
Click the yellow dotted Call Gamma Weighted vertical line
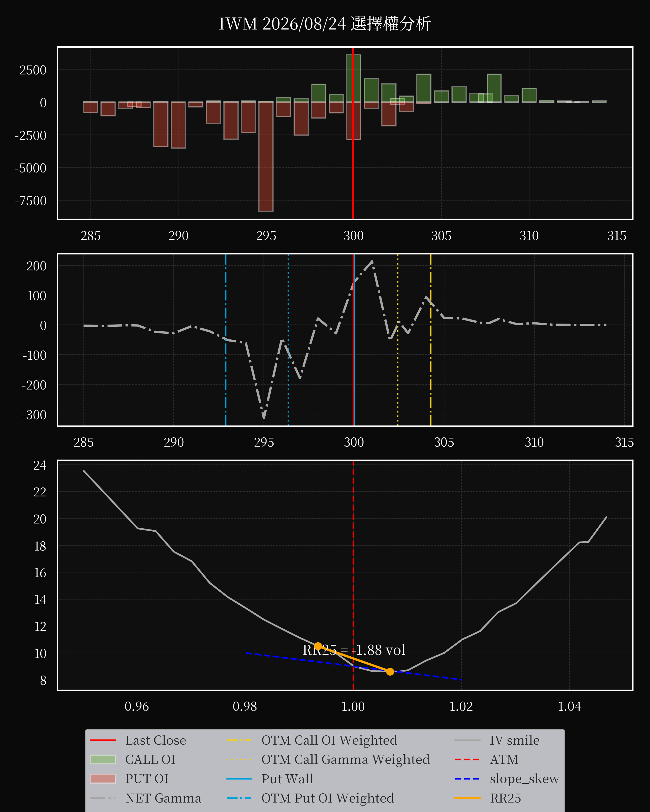tap(398, 340)
